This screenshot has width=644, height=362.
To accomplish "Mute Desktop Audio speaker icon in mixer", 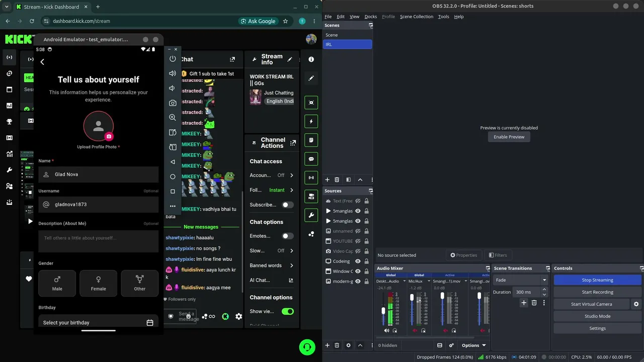I will click(x=386, y=330).
